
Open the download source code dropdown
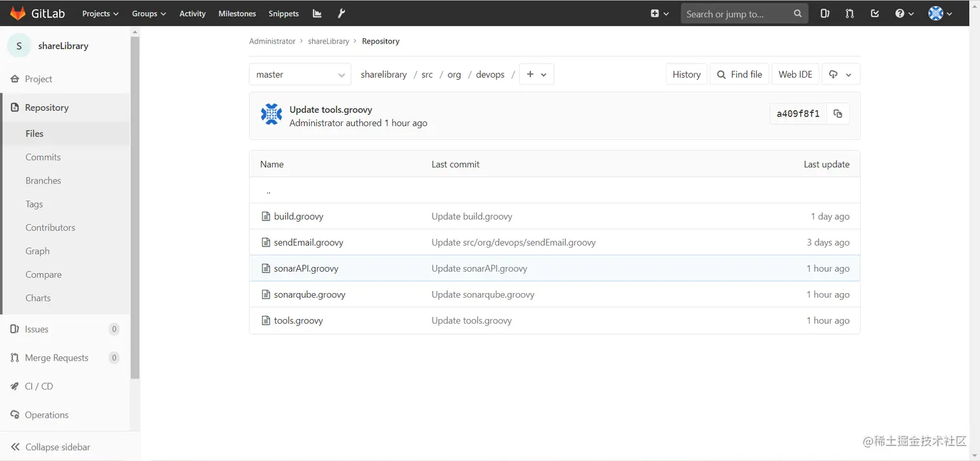click(841, 75)
